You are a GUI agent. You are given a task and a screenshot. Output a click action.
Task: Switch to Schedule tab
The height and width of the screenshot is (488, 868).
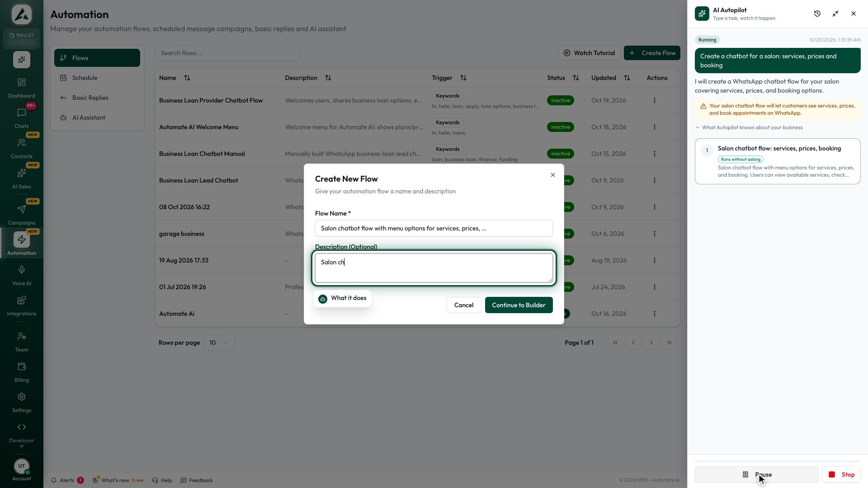[x=97, y=78]
